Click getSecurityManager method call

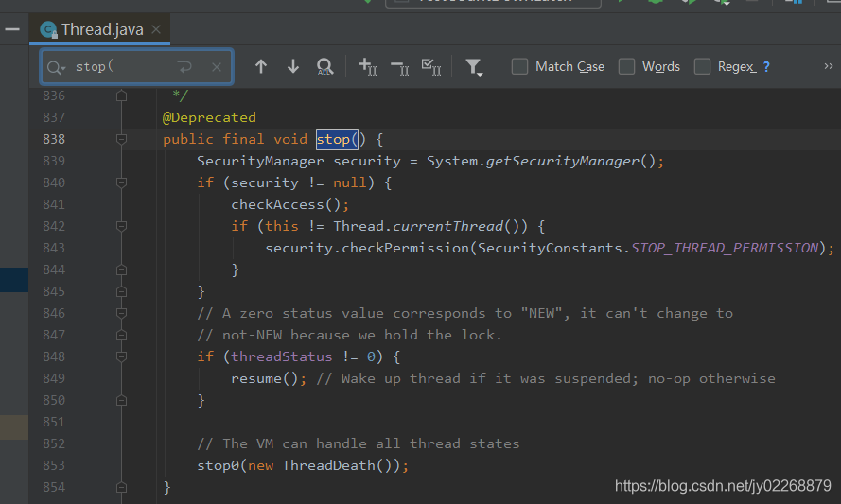563,161
